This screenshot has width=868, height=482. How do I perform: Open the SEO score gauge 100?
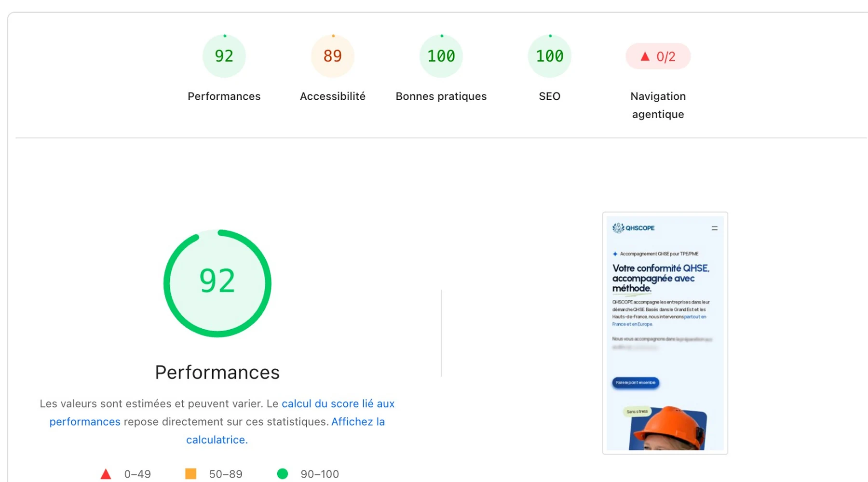click(x=550, y=56)
